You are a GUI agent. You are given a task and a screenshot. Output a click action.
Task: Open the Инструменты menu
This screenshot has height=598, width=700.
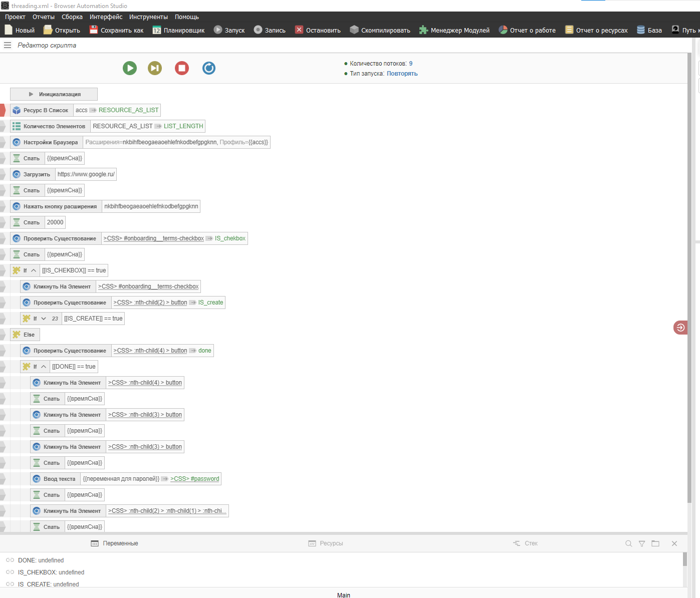[x=148, y=17]
